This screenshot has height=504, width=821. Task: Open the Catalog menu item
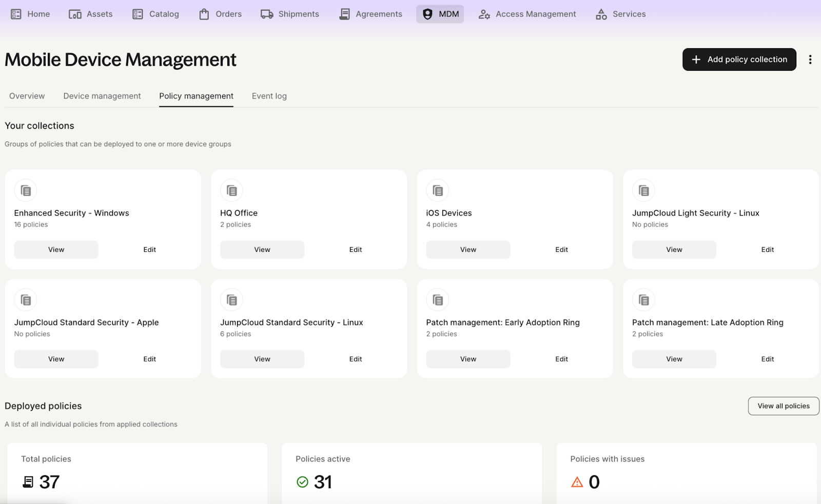pos(156,14)
